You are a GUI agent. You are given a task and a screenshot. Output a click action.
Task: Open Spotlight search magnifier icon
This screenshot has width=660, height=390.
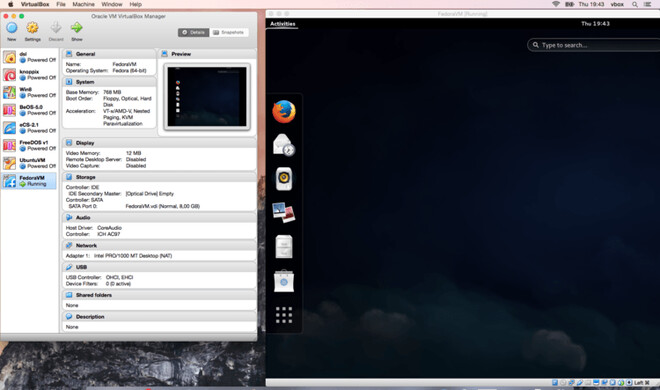(634, 4)
